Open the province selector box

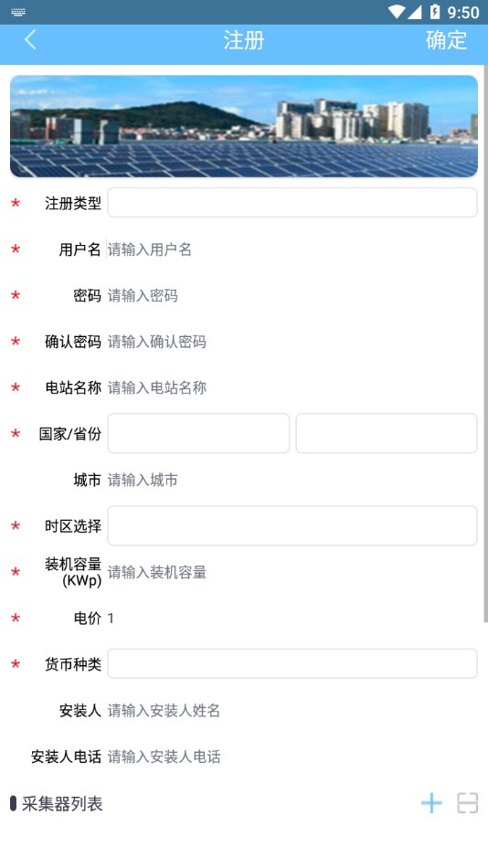point(387,433)
